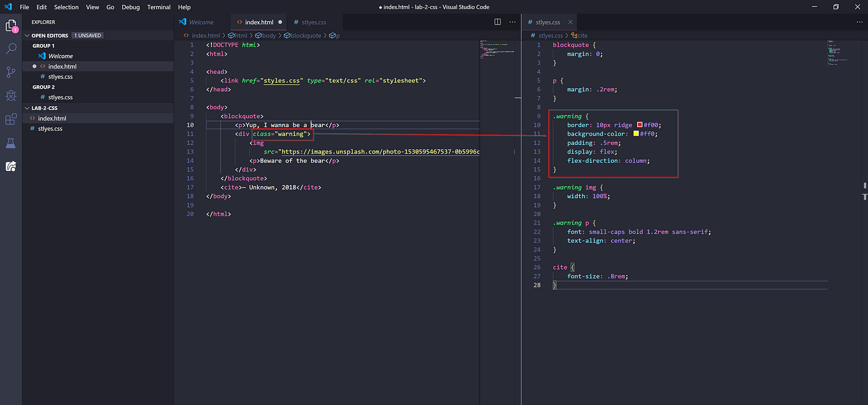Open index.html in LAB-2-CSS folder

tap(98, 118)
